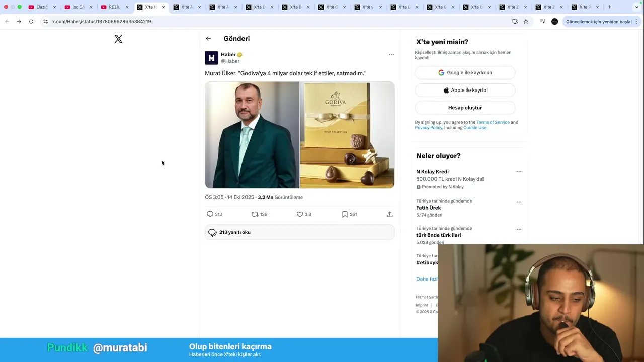Screen dimensions: 644x362
Task: Click the Haber display name
Action: (228, 55)
